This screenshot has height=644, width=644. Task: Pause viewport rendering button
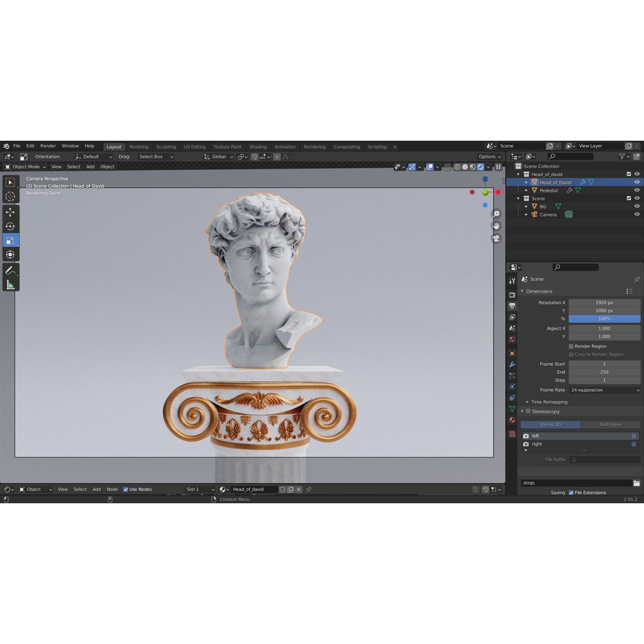tap(498, 167)
